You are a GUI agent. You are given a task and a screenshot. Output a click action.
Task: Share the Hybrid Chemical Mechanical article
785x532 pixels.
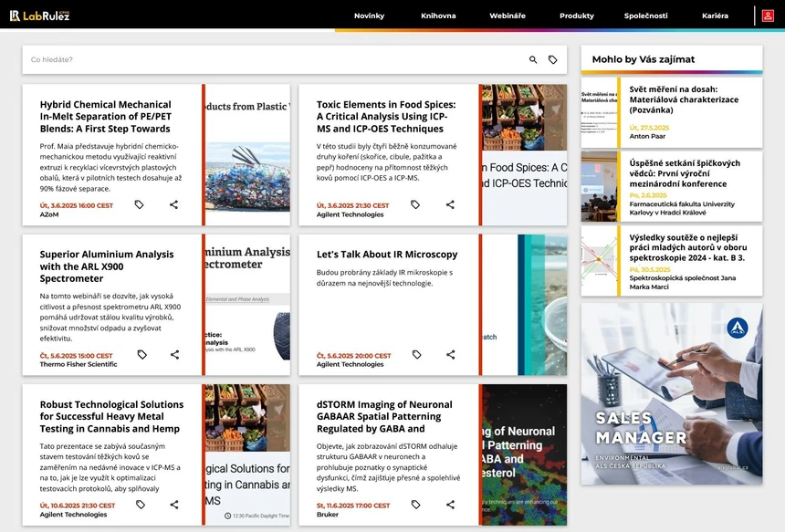(173, 204)
